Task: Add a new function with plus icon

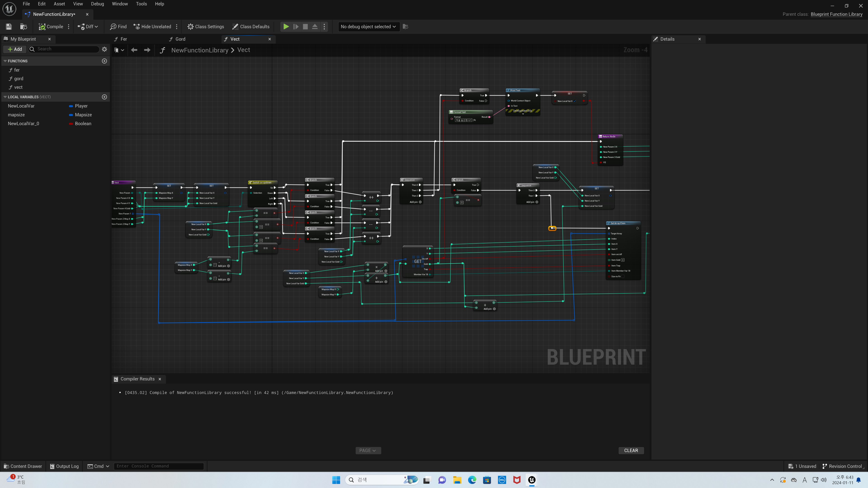Action: [104, 61]
